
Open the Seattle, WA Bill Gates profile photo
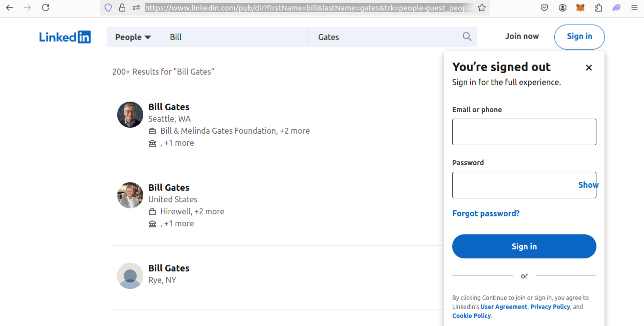coord(130,115)
